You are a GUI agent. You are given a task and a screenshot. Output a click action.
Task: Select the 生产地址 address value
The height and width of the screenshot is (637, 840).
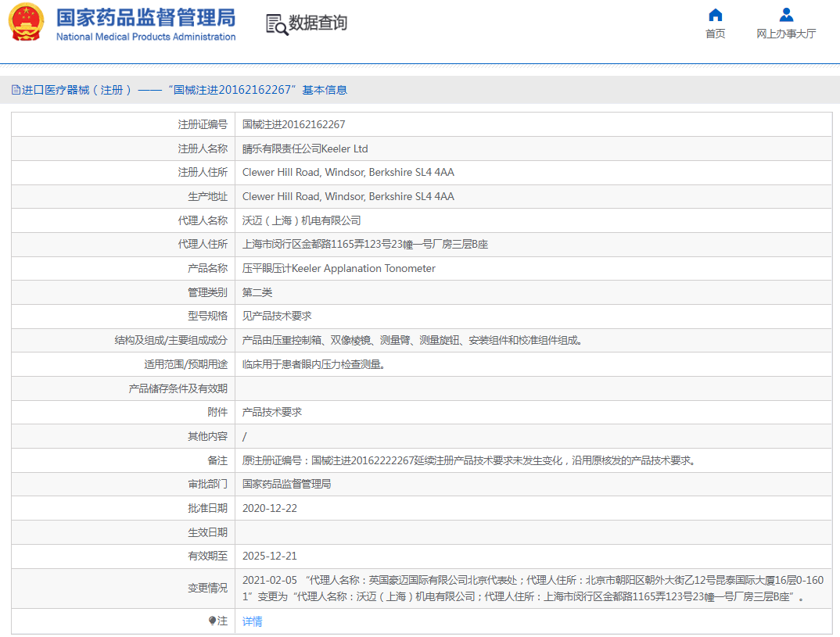tap(348, 196)
